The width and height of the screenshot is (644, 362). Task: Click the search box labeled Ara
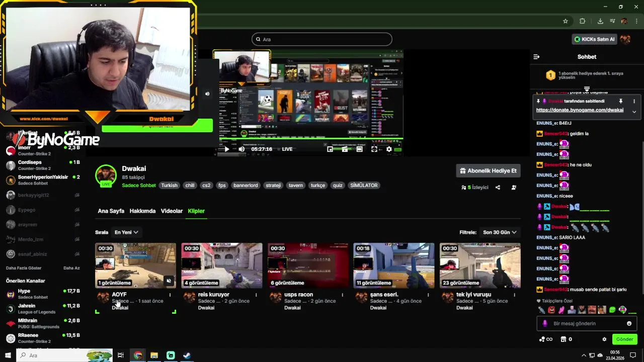coord(322,39)
